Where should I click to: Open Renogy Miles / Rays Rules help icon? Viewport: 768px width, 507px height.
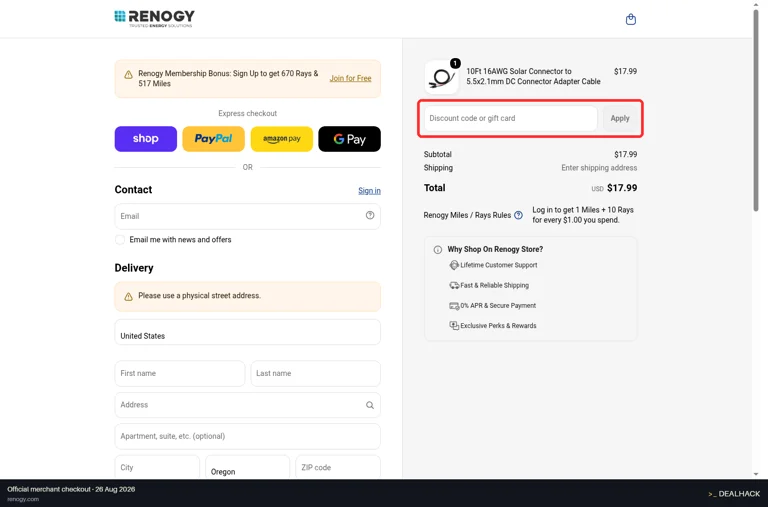point(518,215)
